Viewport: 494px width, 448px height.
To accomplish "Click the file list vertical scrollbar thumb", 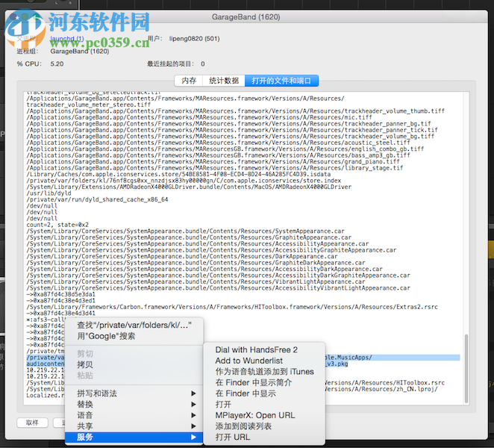I will point(466,369).
